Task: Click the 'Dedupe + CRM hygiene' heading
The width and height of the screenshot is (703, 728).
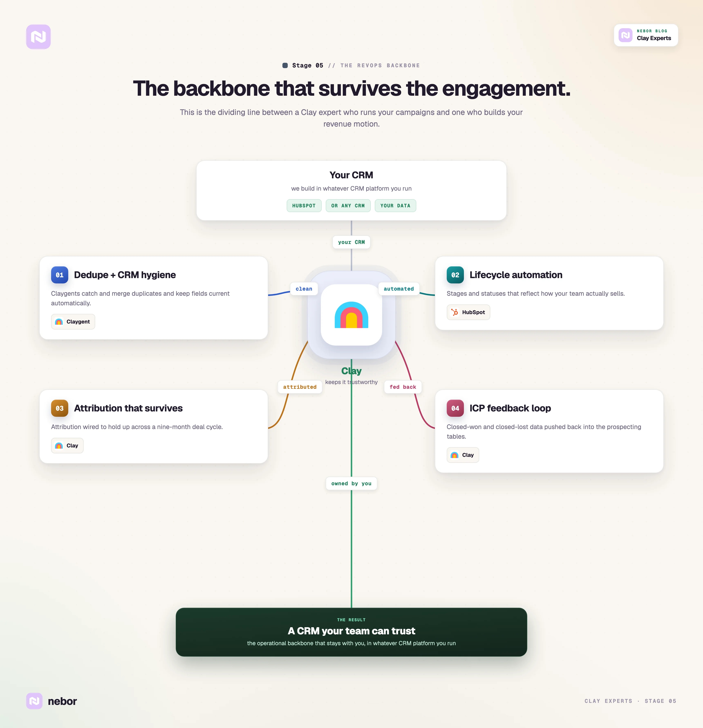Action: pos(125,275)
